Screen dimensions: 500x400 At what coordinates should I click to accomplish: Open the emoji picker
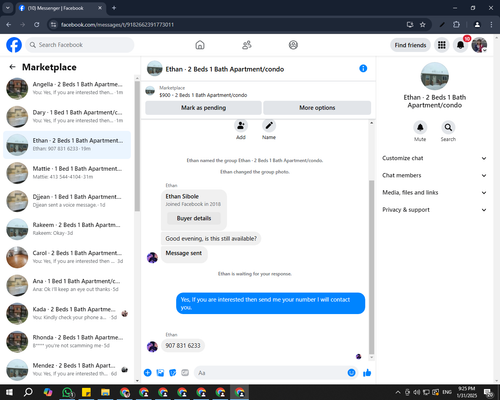click(351, 373)
